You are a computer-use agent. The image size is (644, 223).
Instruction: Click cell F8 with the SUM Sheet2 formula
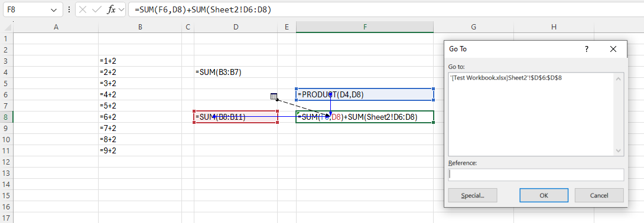365,117
